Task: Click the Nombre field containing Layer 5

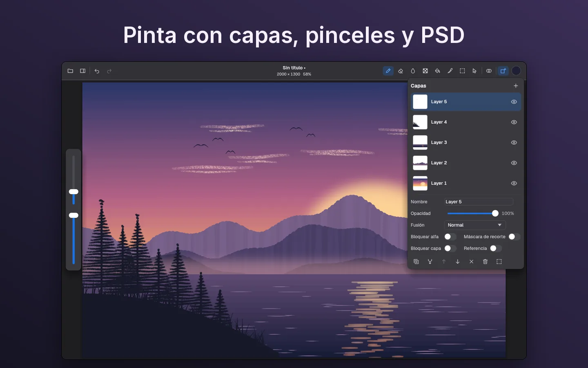Action: [479, 202]
